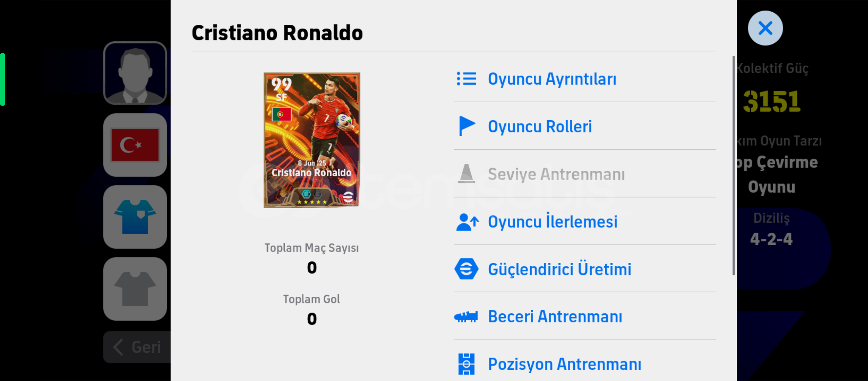Click the Seviye Antrenmanı cone icon
This screenshot has width=868, height=381.
coord(466,174)
